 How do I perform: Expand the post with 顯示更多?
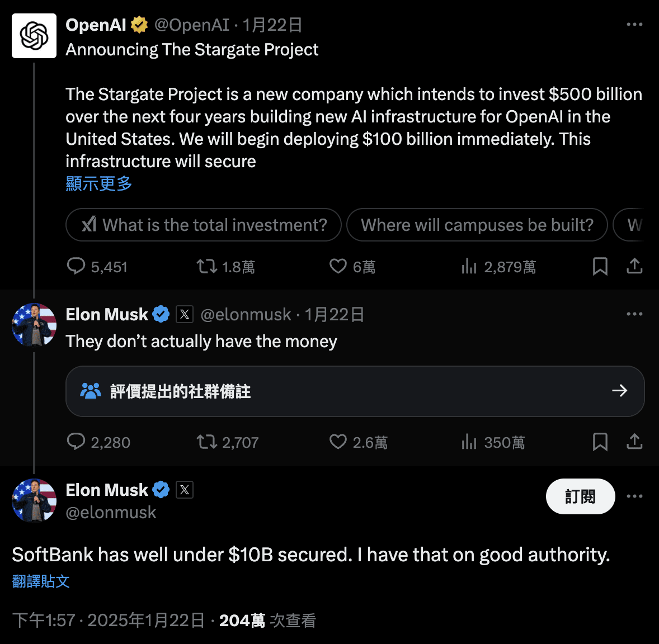[x=98, y=184]
